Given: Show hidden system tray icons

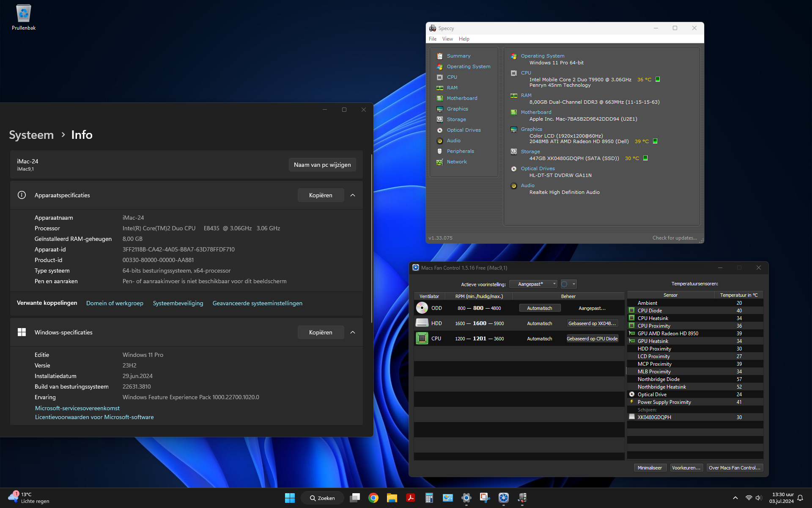Looking at the screenshot, I should 735,498.
